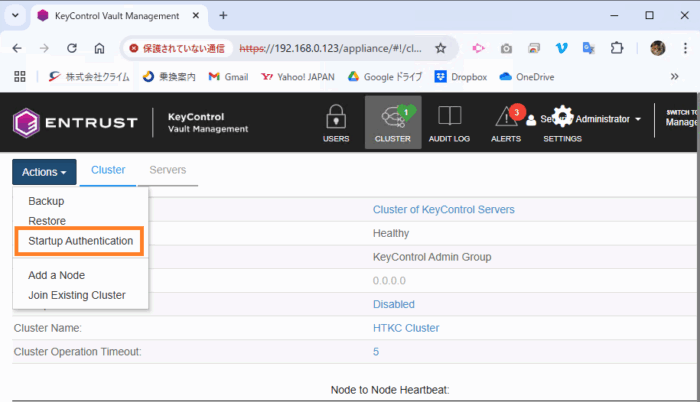Open the Gmail bookmark
Image resolution: width=700 pixels, height=402 pixels.
(x=228, y=77)
